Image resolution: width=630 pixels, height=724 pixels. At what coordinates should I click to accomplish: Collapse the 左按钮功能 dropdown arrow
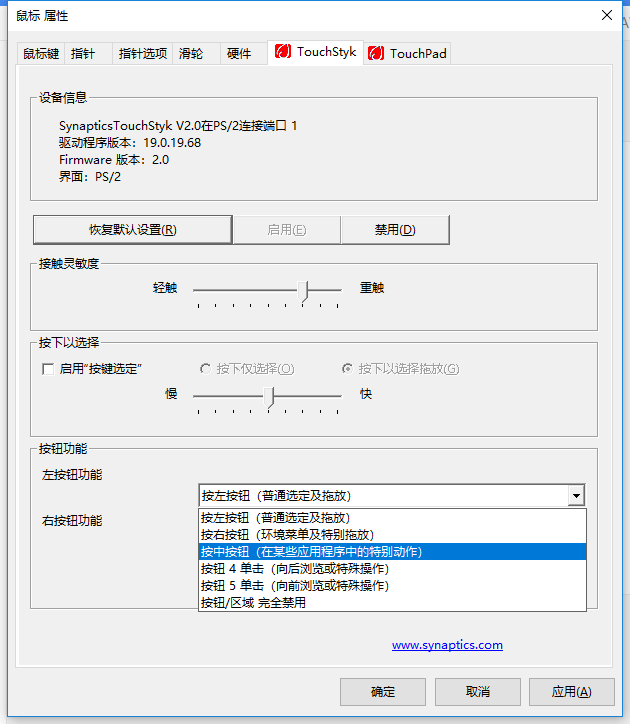[x=575, y=495]
